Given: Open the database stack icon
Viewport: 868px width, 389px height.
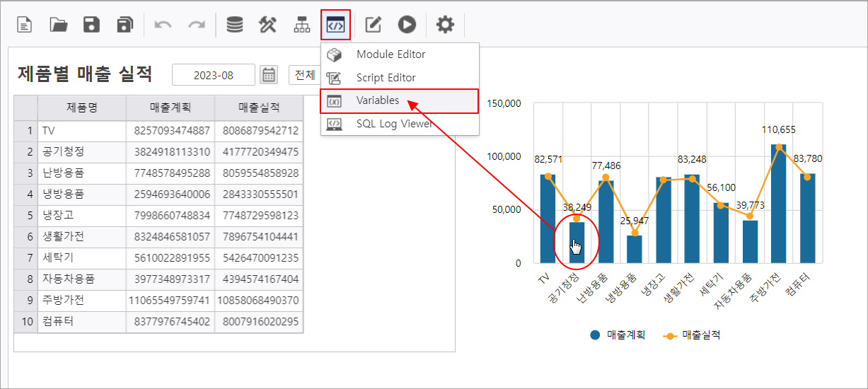Looking at the screenshot, I should tap(235, 25).
